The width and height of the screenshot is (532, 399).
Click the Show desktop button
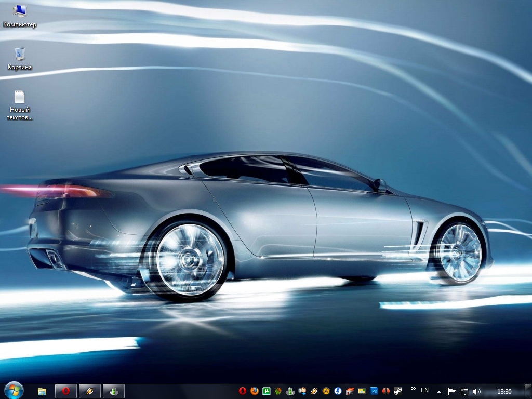[x=528, y=392]
